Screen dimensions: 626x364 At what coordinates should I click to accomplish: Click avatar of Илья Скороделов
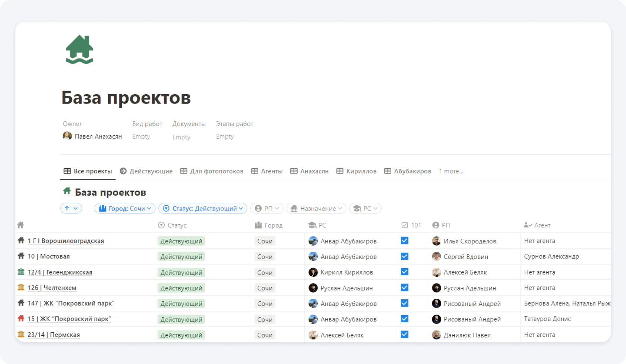pos(436,241)
